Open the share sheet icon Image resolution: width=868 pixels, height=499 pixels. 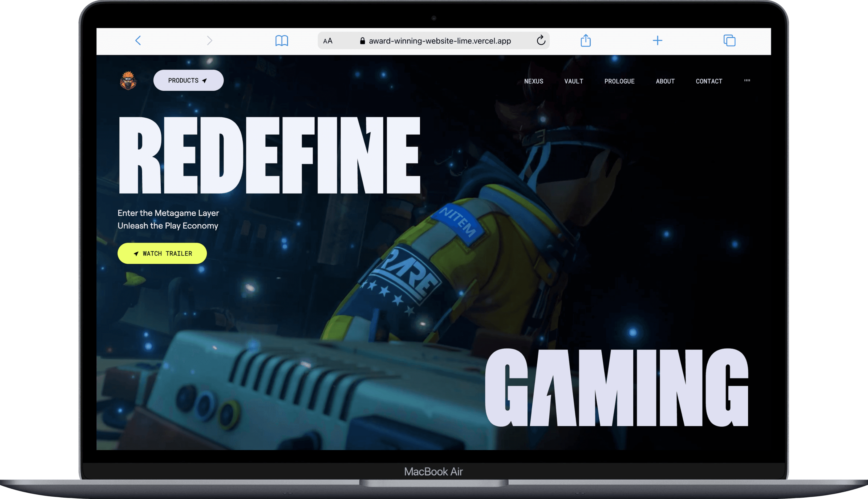[x=585, y=41]
